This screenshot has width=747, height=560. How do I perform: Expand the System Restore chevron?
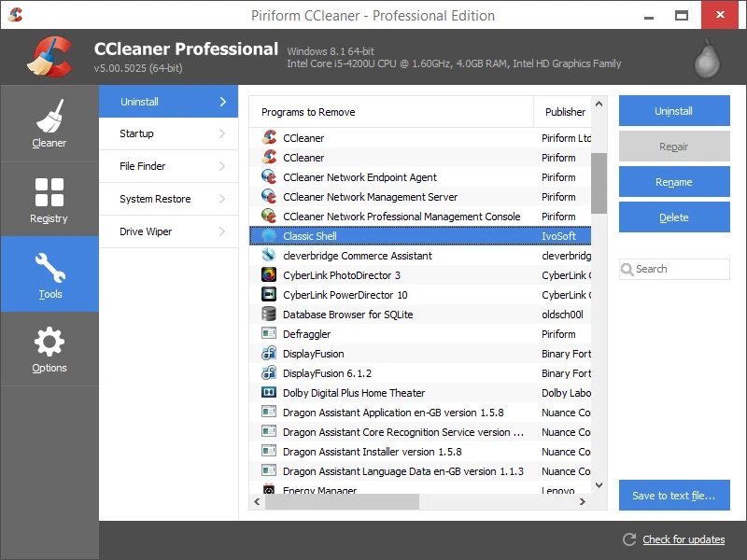pos(222,199)
